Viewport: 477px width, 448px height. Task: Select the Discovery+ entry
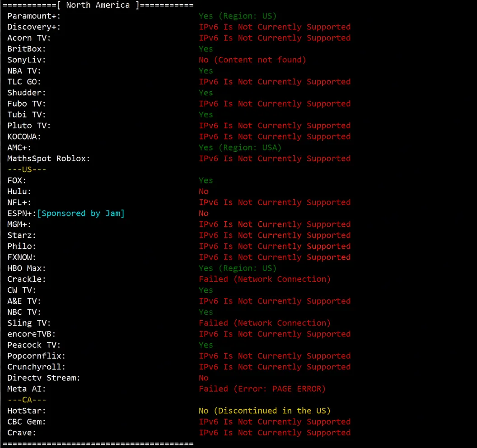point(33,27)
